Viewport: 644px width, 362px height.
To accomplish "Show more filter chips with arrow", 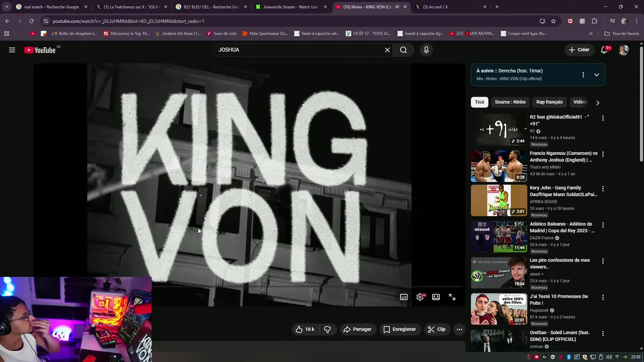I will coord(598,103).
